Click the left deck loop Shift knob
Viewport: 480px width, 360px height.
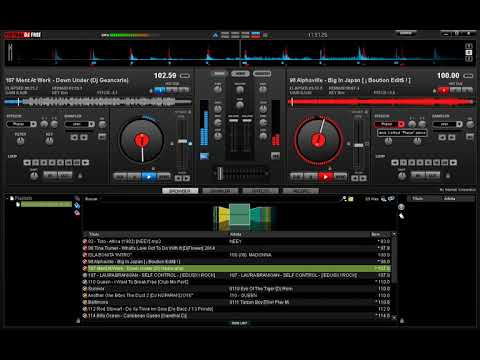[x=34, y=176]
